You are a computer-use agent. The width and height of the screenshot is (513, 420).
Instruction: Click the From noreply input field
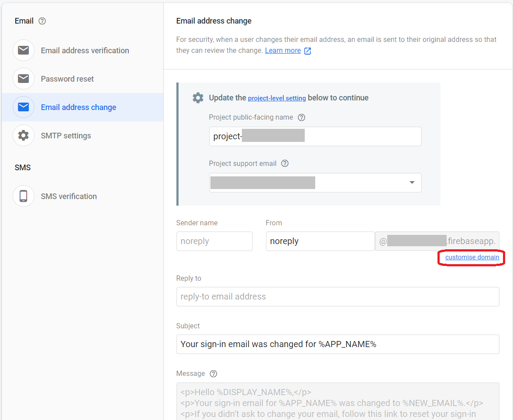pos(320,241)
